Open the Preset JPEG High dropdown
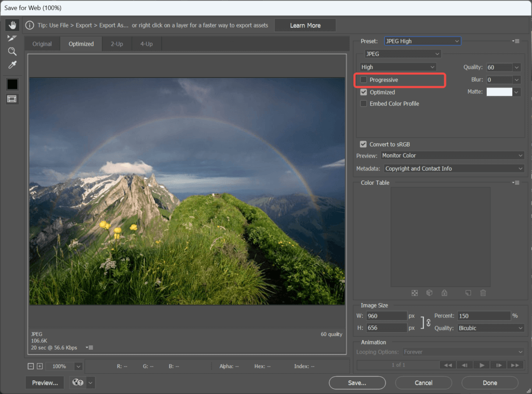Image resolution: width=532 pixels, height=394 pixels. tap(422, 41)
